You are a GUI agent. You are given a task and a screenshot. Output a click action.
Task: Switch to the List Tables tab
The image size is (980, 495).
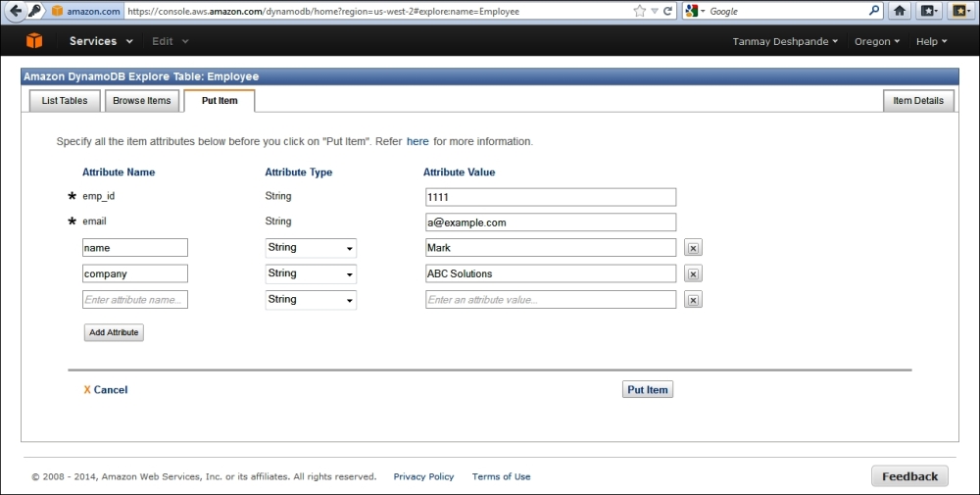click(65, 101)
